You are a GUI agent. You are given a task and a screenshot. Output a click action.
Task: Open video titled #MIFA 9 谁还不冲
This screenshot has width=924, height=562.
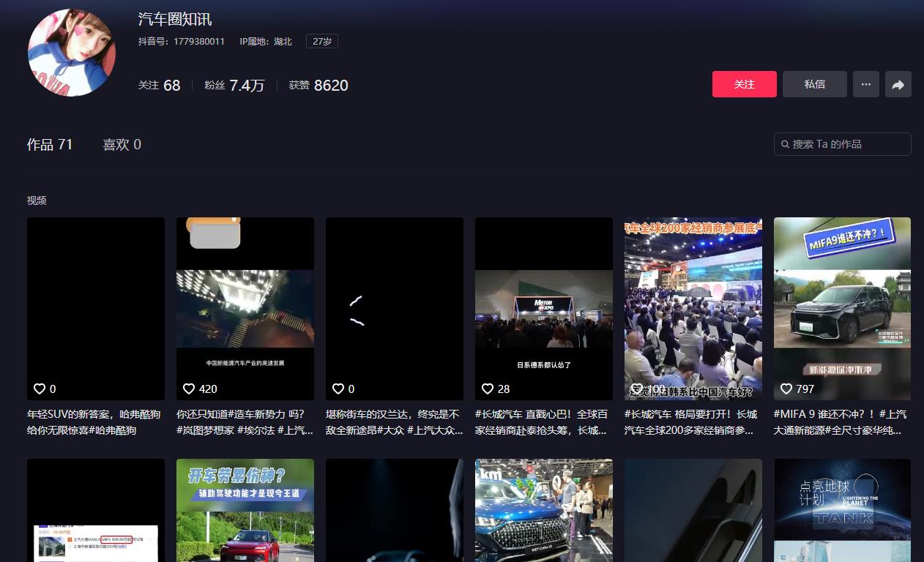tap(841, 422)
